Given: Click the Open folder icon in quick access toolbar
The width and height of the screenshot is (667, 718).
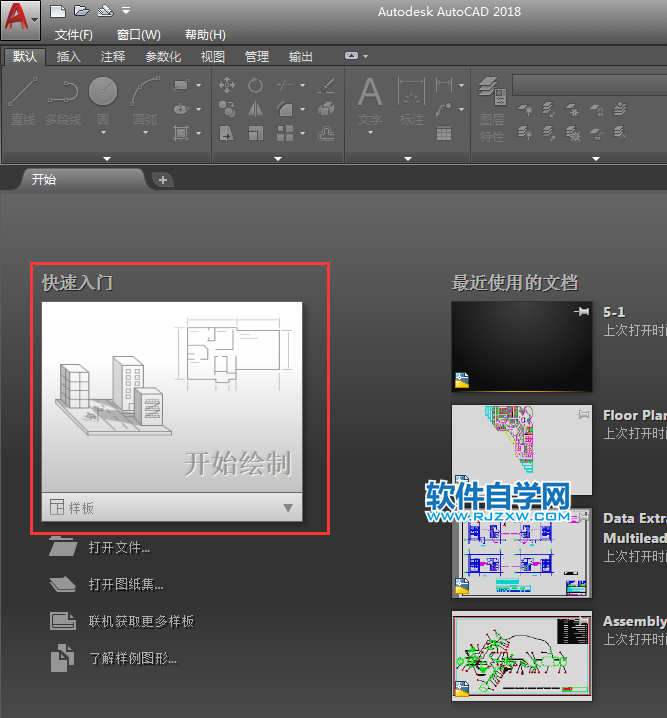Looking at the screenshot, I should click(x=80, y=12).
